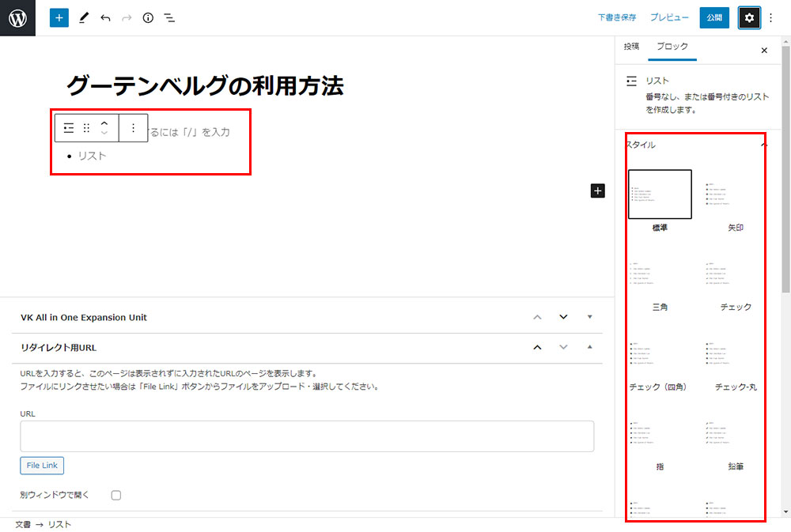
Task: Click the black add block button in canvas
Action: pos(597,191)
